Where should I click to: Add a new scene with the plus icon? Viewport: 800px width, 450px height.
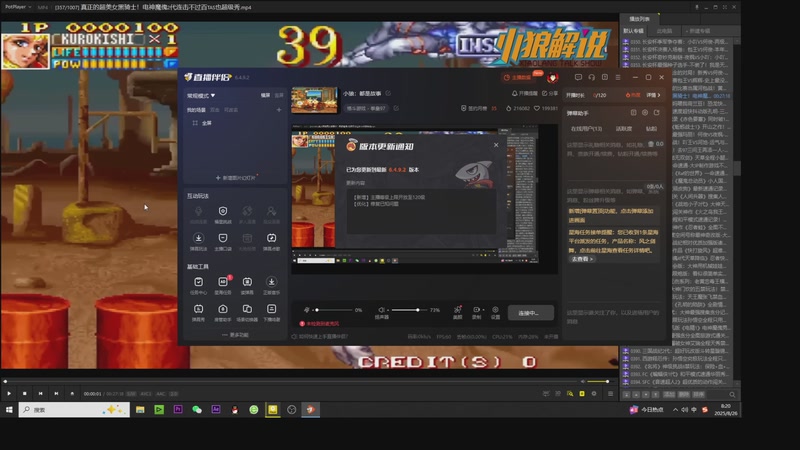coord(279,110)
